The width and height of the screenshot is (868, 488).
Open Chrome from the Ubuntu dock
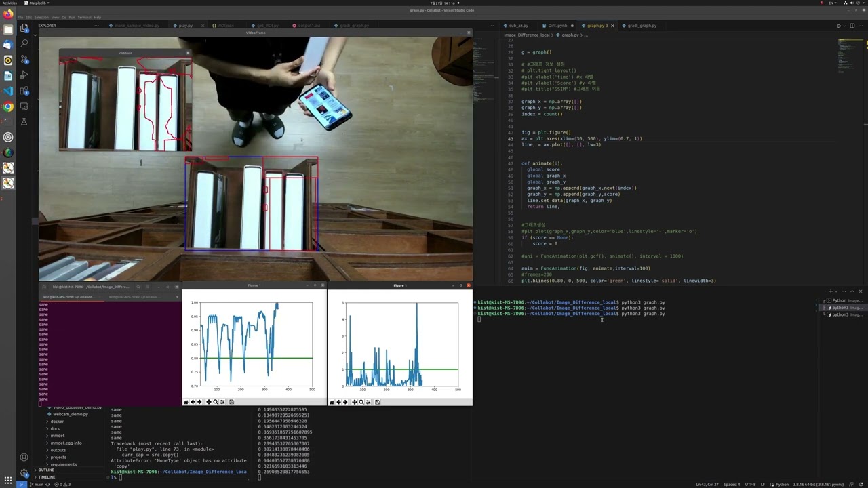(8, 106)
